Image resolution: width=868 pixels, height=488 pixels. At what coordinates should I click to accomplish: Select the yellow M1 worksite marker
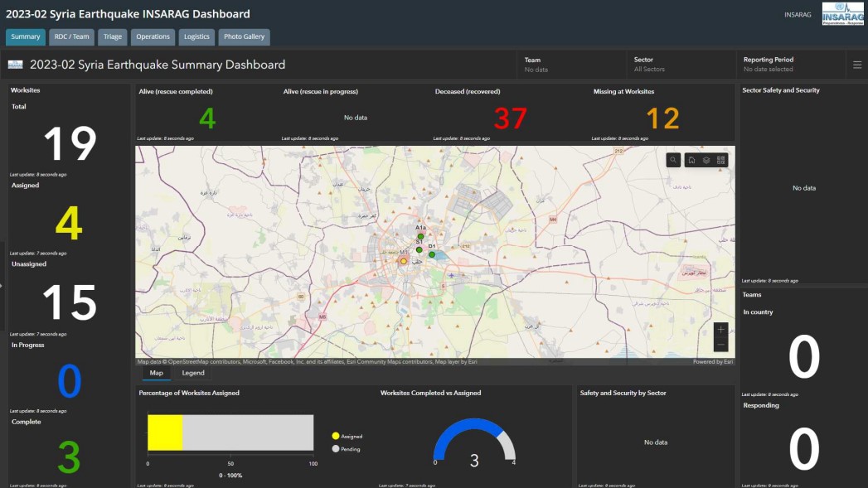tap(404, 262)
